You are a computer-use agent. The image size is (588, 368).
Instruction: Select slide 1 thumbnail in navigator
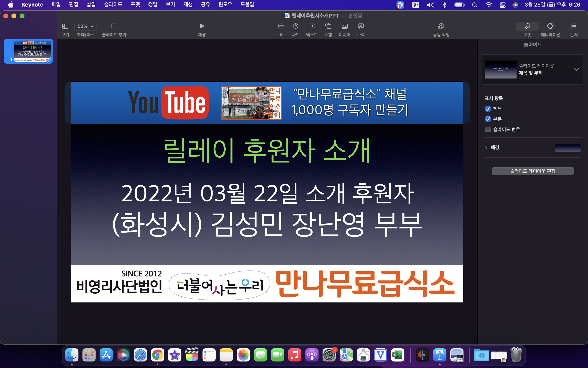(x=32, y=51)
